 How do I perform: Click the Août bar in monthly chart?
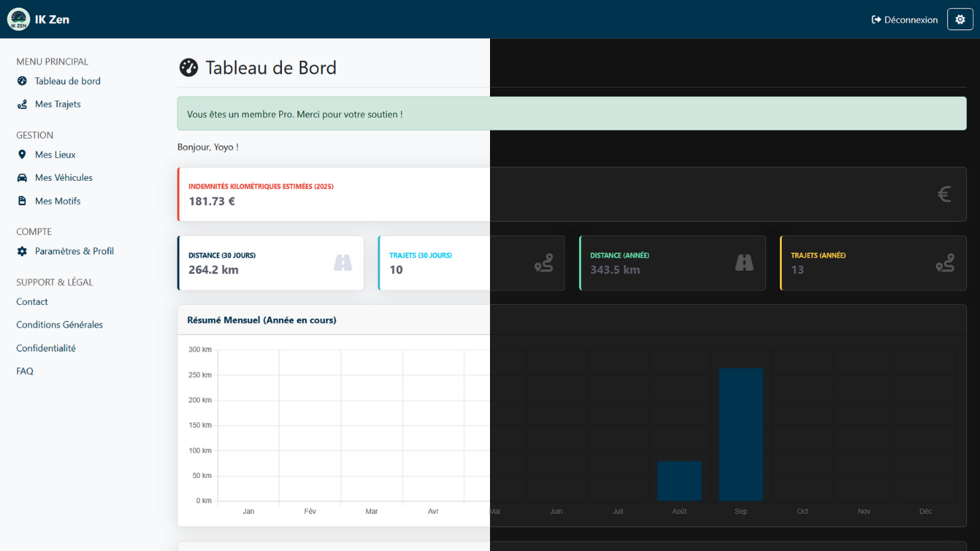pos(679,481)
